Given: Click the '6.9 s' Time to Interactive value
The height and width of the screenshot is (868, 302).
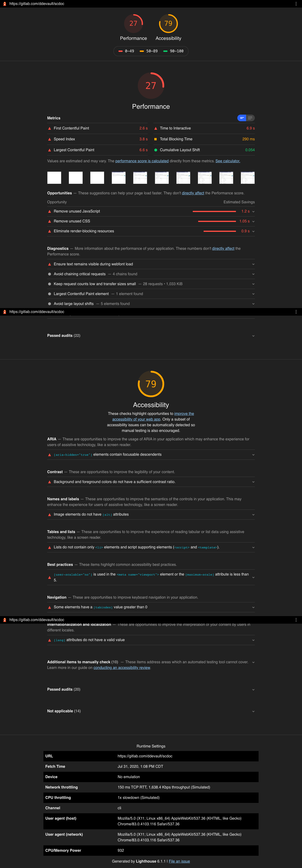Looking at the screenshot, I should point(250,128).
